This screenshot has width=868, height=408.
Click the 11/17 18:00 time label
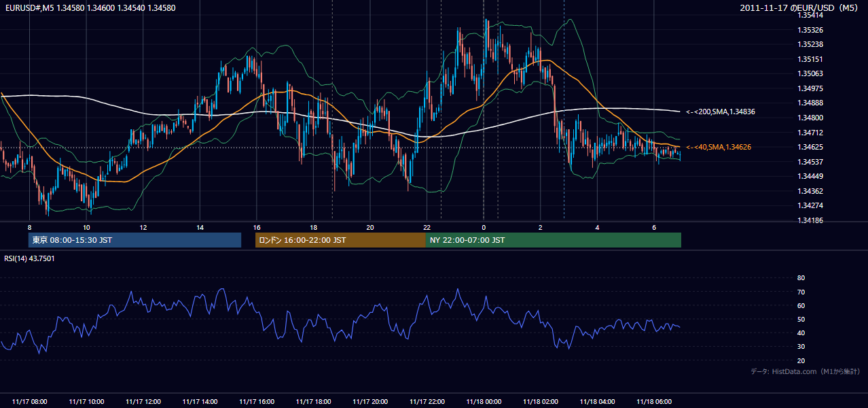pyautogui.click(x=313, y=402)
